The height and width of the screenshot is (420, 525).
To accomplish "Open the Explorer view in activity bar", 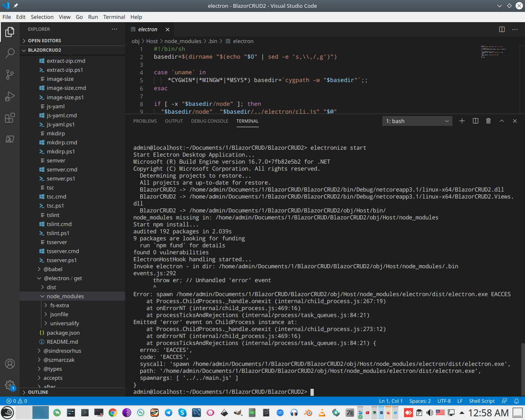I will click(10, 32).
